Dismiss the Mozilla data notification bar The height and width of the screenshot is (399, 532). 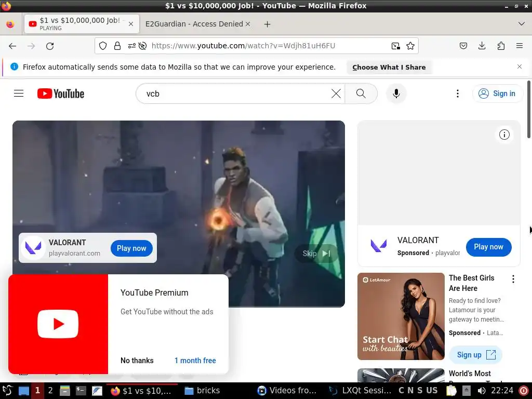pyautogui.click(x=520, y=66)
